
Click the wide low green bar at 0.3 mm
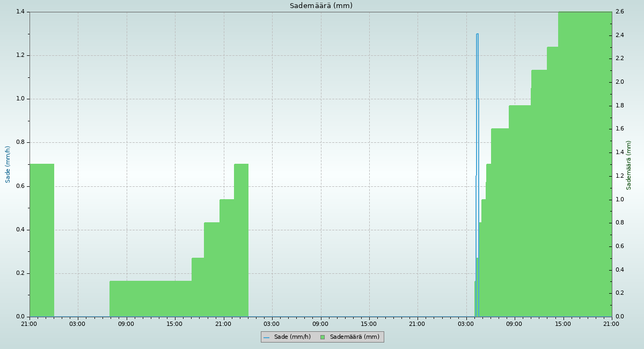pos(150,299)
